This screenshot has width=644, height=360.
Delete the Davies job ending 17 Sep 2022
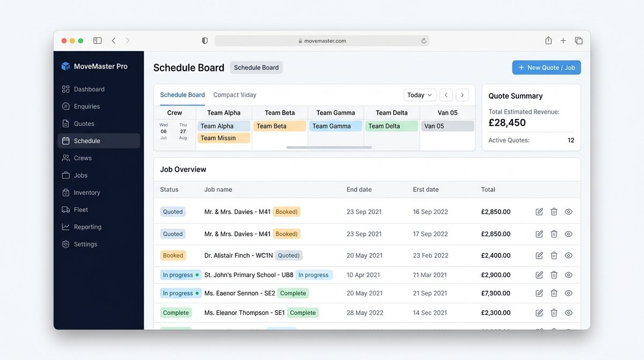(554, 234)
